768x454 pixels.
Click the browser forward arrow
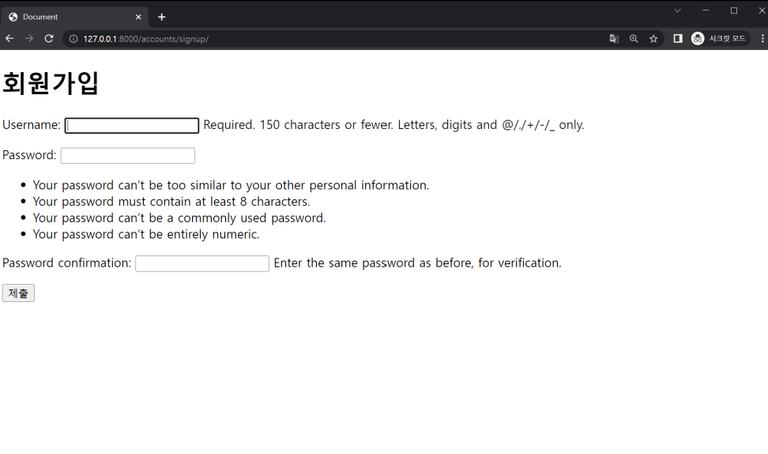(x=29, y=39)
